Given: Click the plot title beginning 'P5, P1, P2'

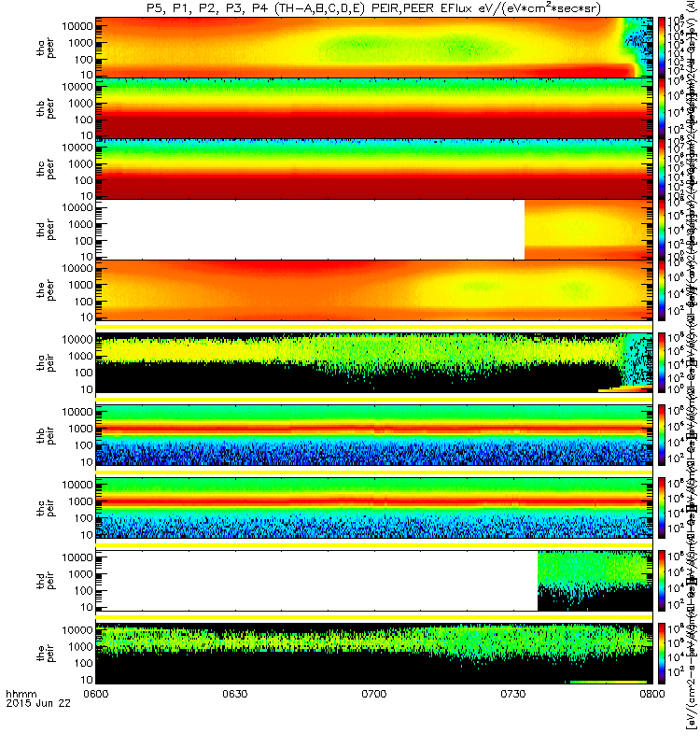Looking at the screenshot, I should [x=374, y=8].
